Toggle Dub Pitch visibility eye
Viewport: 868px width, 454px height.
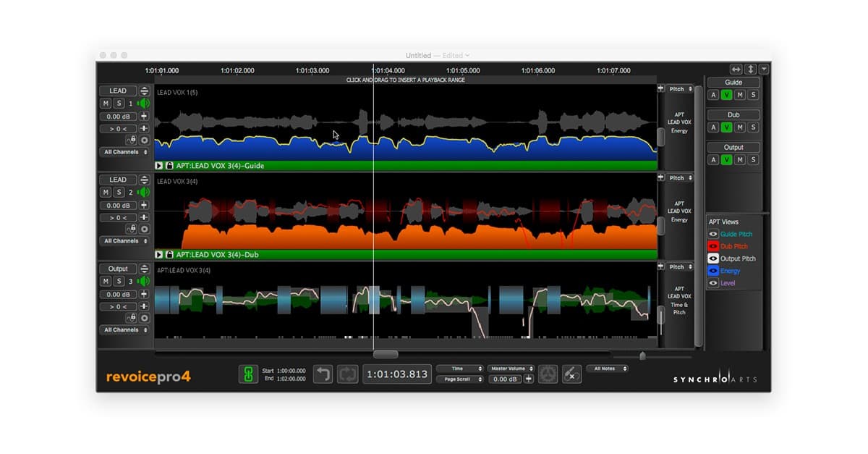coord(713,246)
